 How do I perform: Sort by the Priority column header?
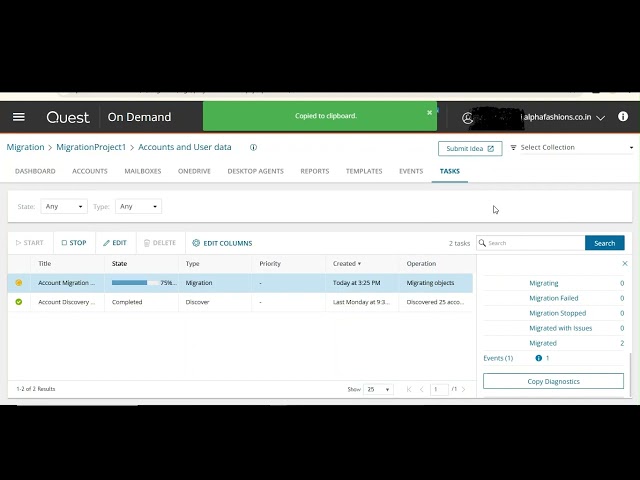tap(270, 264)
